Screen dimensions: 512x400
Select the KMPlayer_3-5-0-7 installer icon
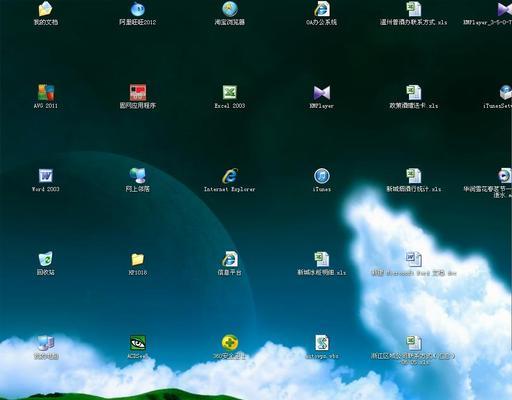tap(505, 9)
